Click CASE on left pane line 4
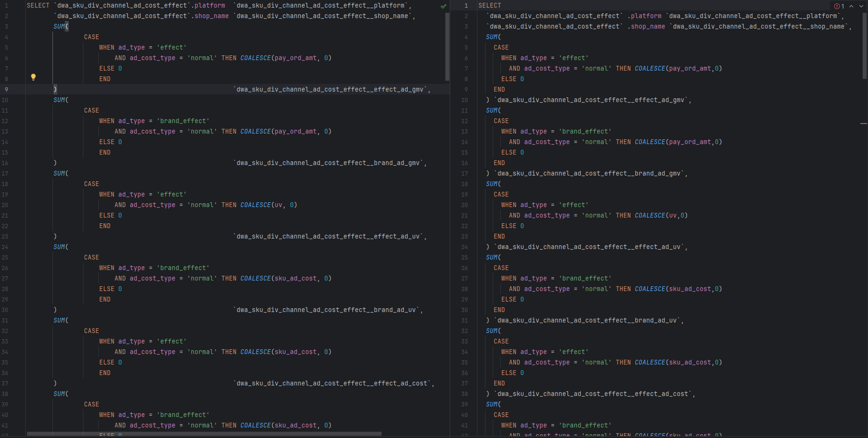This screenshot has height=438, width=868. coord(92,37)
